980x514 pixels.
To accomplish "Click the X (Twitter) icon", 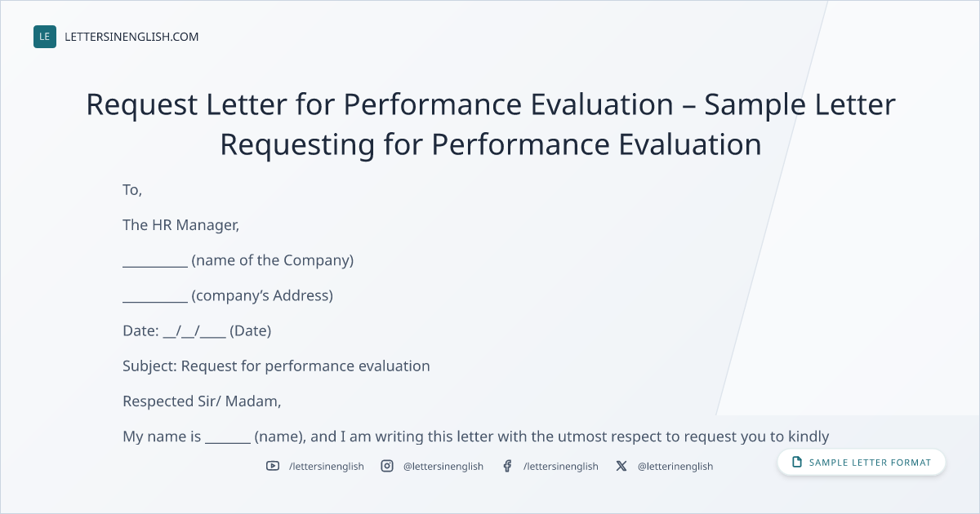I will pos(621,466).
